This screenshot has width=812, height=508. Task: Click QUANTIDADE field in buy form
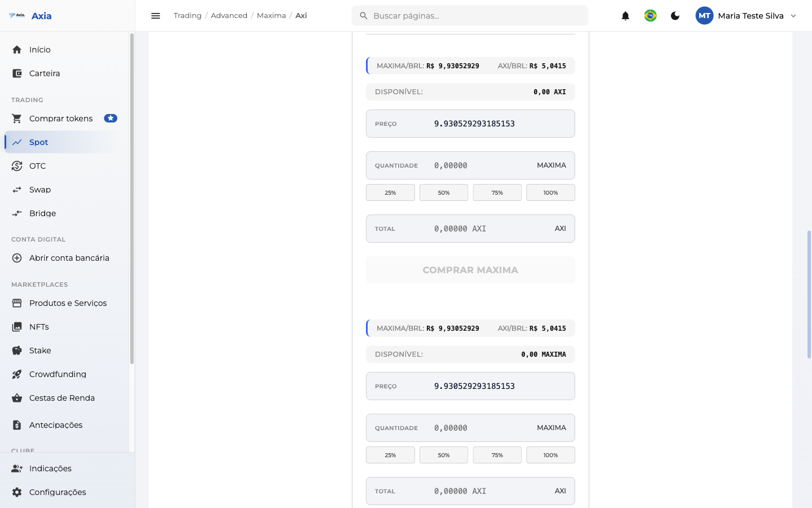pos(470,165)
